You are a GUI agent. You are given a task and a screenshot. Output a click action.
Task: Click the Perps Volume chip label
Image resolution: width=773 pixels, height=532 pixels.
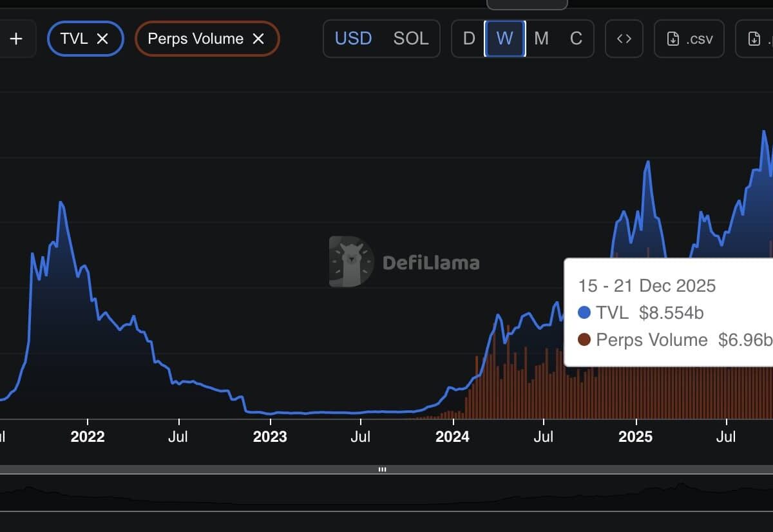pos(195,39)
